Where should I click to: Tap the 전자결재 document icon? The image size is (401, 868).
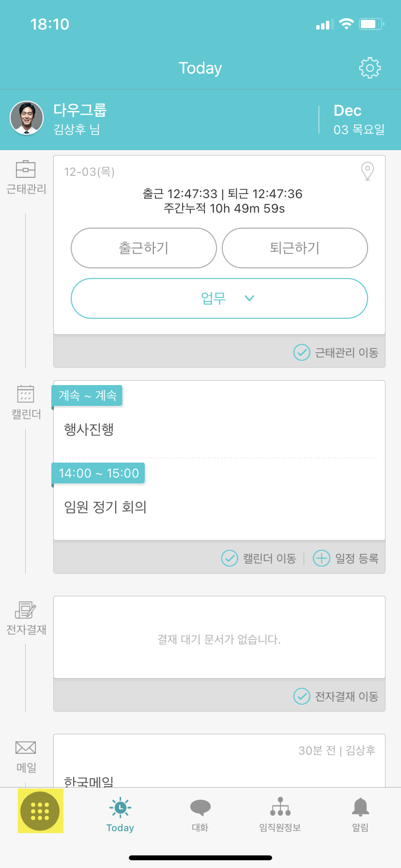click(26, 610)
